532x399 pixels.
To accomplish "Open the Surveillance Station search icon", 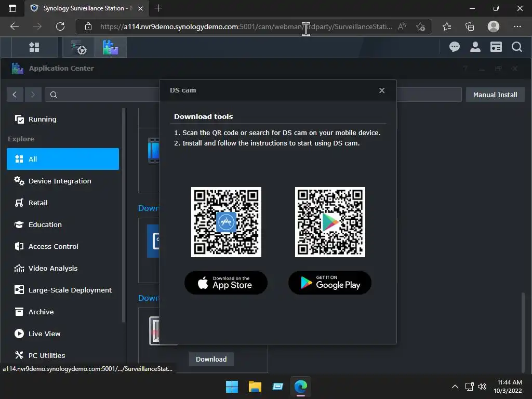I will click(x=516, y=47).
